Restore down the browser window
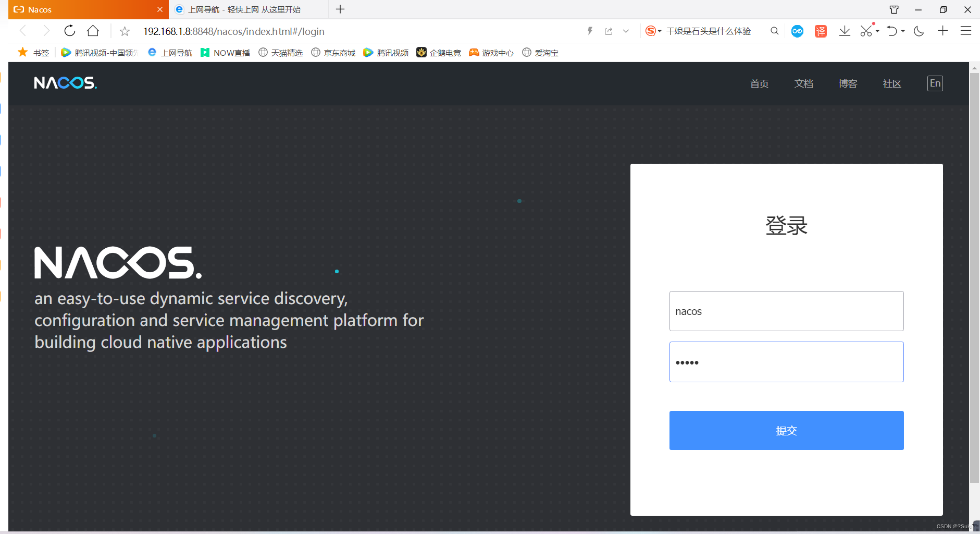This screenshot has height=534, width=980. [943, 9]
